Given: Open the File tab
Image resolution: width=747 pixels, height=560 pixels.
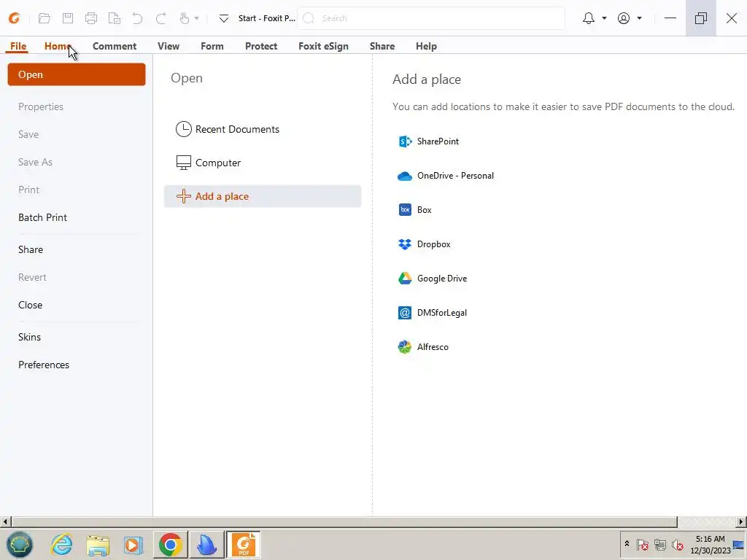Looking at the screenshot, I should (18, 46).
